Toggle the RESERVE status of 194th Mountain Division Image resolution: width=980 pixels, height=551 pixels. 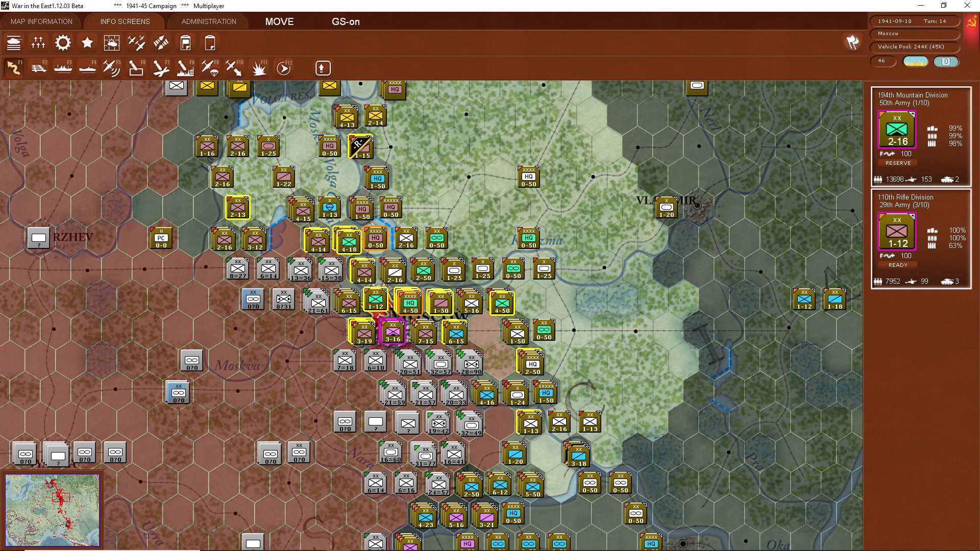pyautogui.click(x=898, y=163)
